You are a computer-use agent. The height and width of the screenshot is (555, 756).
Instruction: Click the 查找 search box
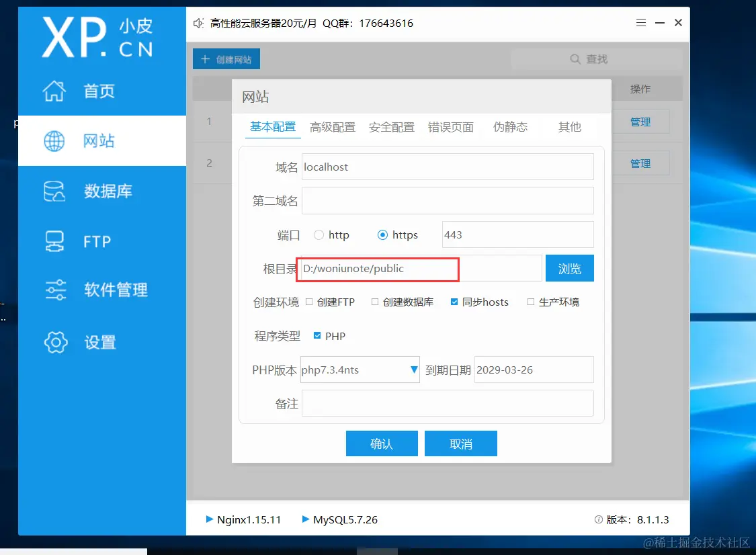pyautogui.click(x=597, y=59)
